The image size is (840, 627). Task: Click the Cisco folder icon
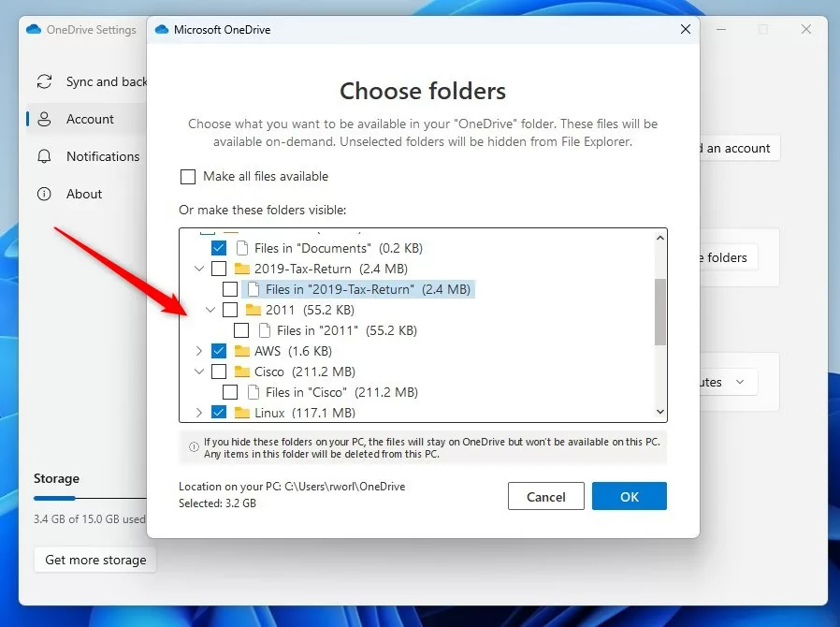(x=242, y=372)
